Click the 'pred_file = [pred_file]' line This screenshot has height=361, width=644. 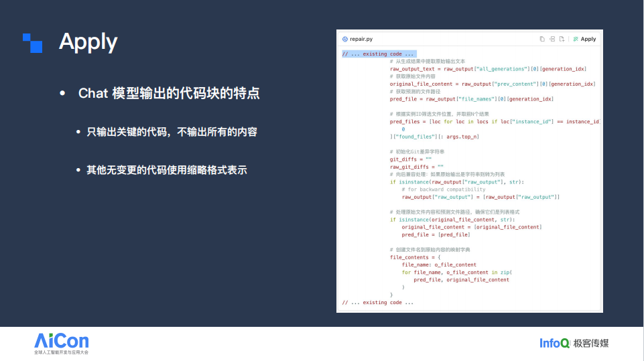436,234
